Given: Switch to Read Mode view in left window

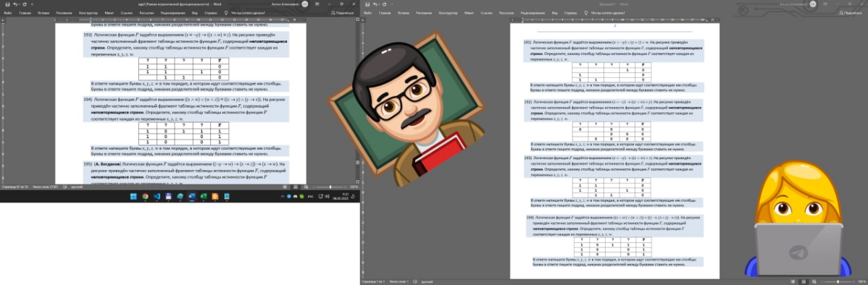Looking at the screenshot, I should pos(285,187).
